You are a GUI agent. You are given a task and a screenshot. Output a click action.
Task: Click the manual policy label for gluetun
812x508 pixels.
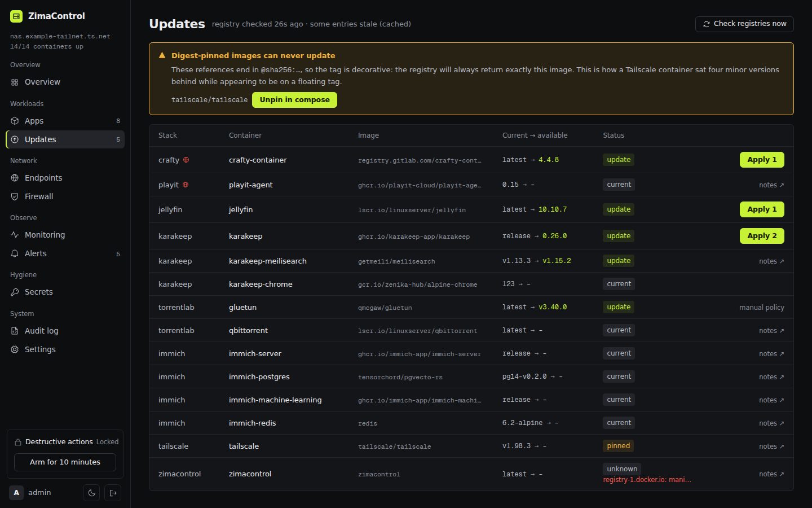(x=762, y=308)
